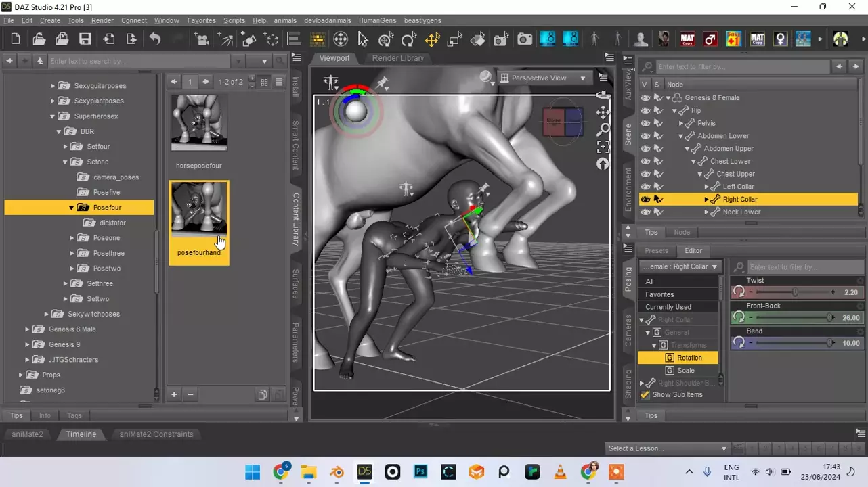
Task: Click the Save icon in toolbar
Action: click(85, 39)
